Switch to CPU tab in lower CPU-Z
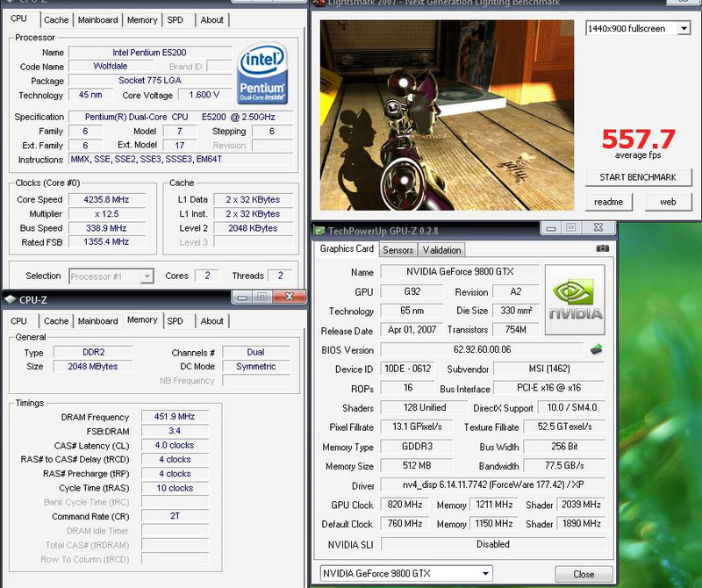The height and width of the screenshot is (588, 702). pos(18,321)
